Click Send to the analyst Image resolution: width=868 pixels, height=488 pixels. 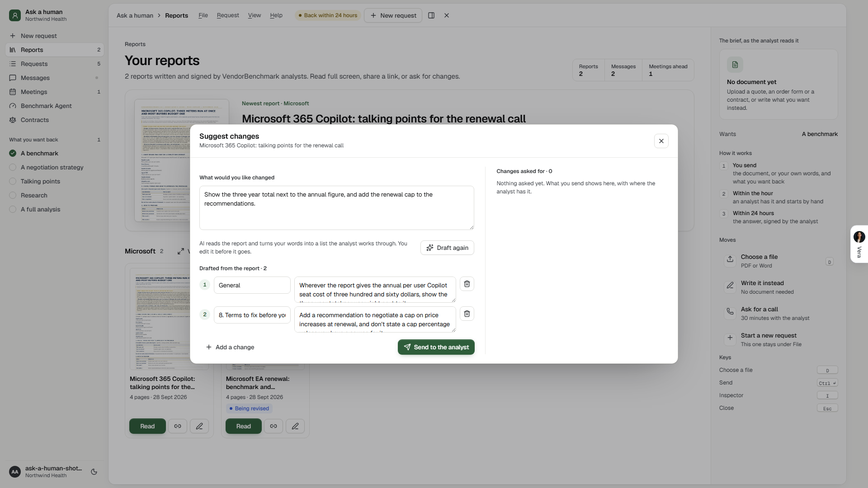(436, 347)
